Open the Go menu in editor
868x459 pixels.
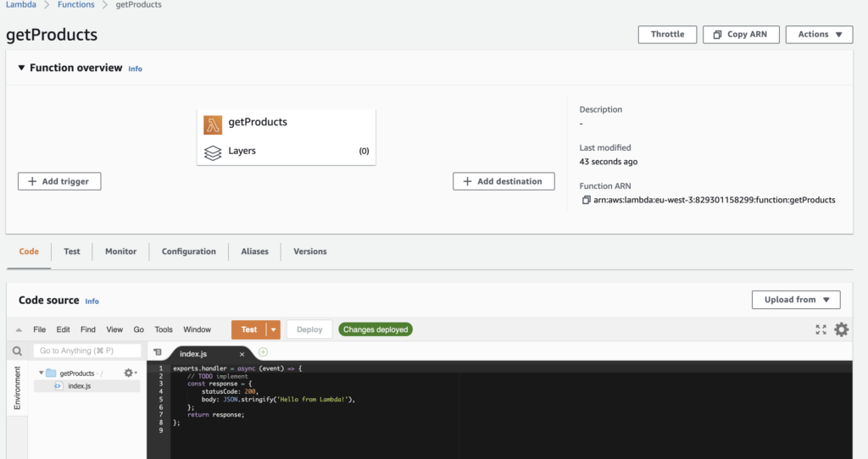coord(138,329)
